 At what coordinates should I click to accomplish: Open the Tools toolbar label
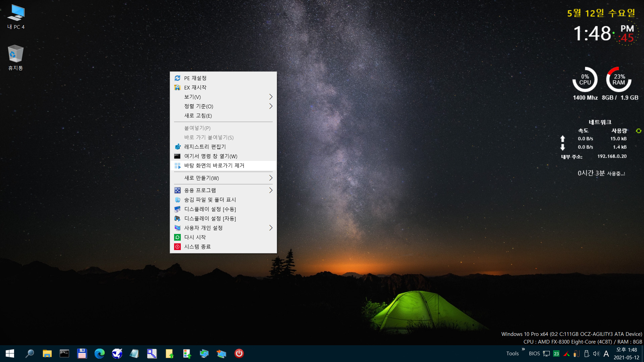pyautogui.click(x=513, y=354)
